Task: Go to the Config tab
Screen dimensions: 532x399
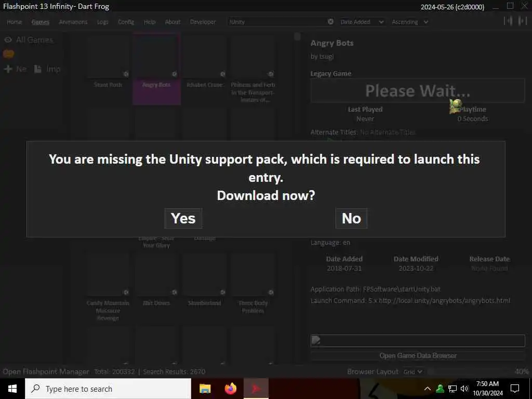Action: 126,22
